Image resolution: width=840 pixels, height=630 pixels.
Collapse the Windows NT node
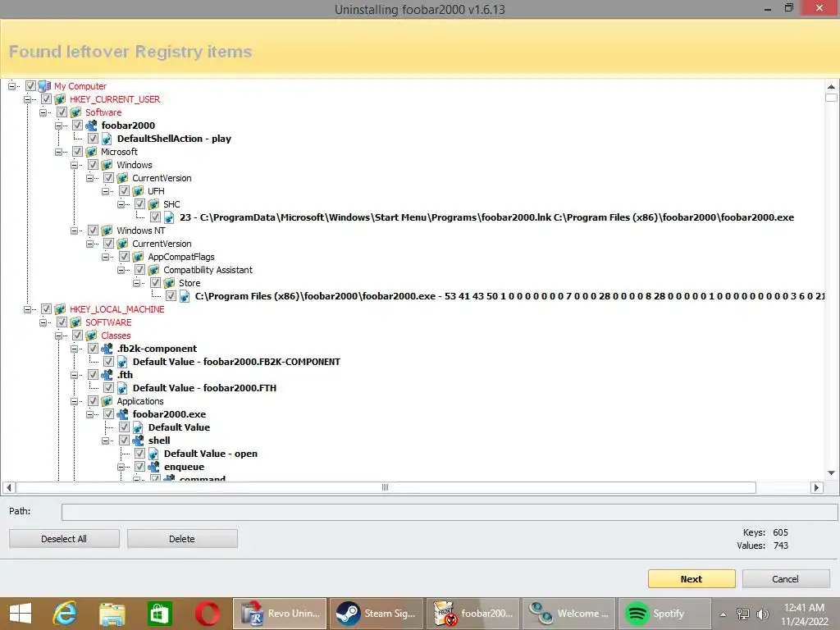pyautogui.click(x=73, y=231)
